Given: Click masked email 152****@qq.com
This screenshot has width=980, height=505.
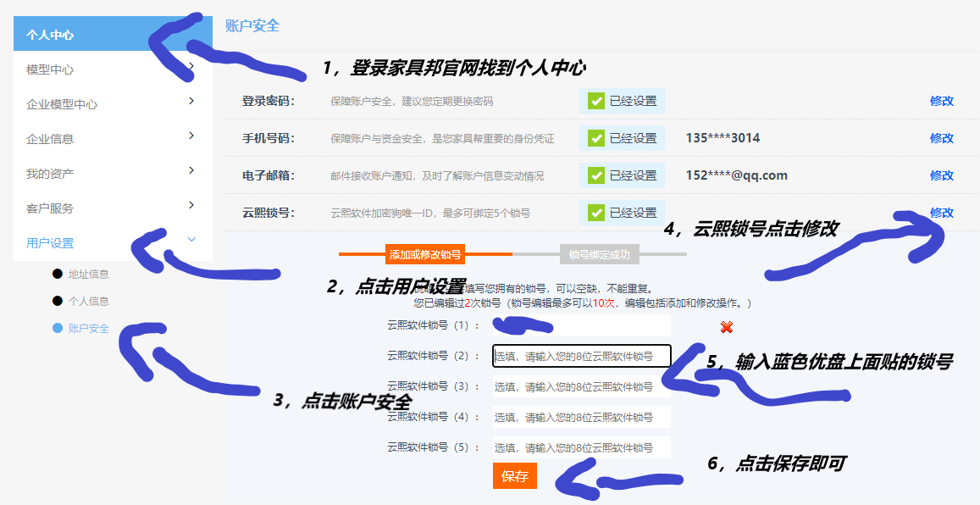Looking at the screenshot, I should point(736,175).
